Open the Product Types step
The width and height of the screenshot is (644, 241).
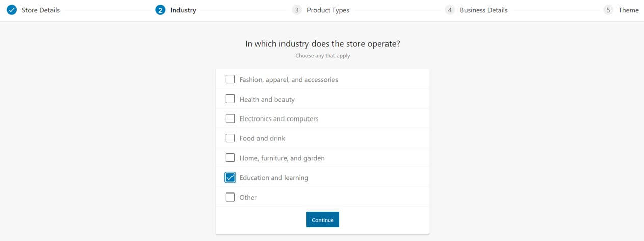click(x=328, y=10)
